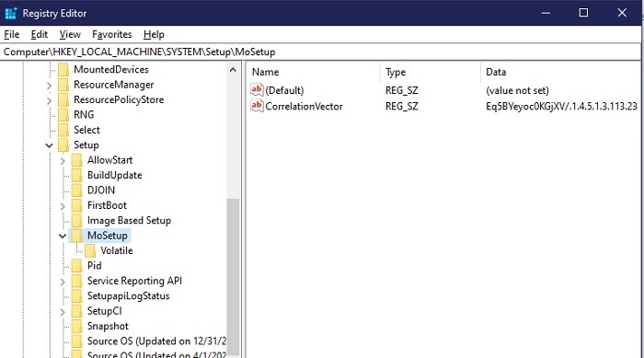Expand the Service Reporting API key
Screen dimensions: 644x358
pos(63,282)
